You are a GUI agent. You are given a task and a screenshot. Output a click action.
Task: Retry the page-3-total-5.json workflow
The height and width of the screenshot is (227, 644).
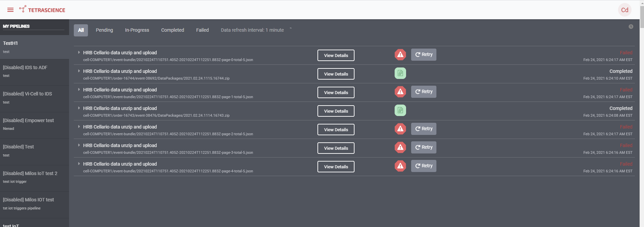tap(424, 147)
